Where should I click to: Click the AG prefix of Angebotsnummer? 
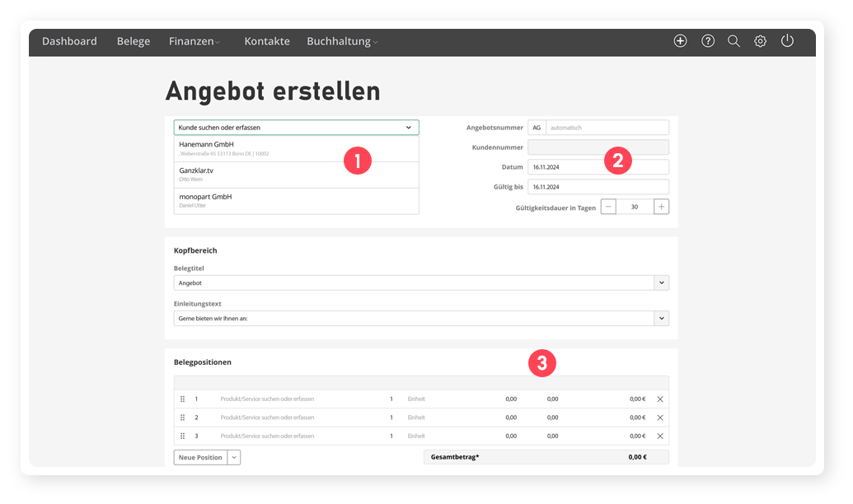(x=537, y=127)
